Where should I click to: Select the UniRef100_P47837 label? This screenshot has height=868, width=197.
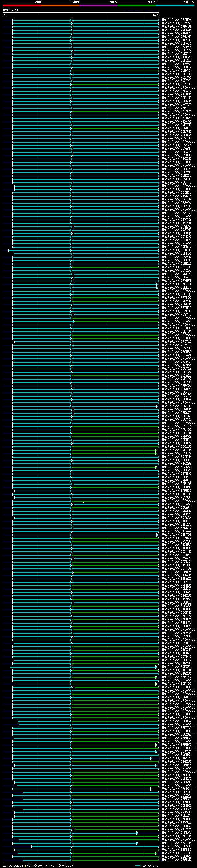pos(176,802)
